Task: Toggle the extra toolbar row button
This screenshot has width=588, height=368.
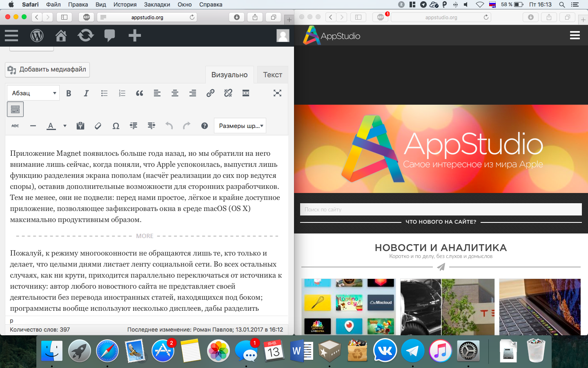Action: tap(16, 109)
